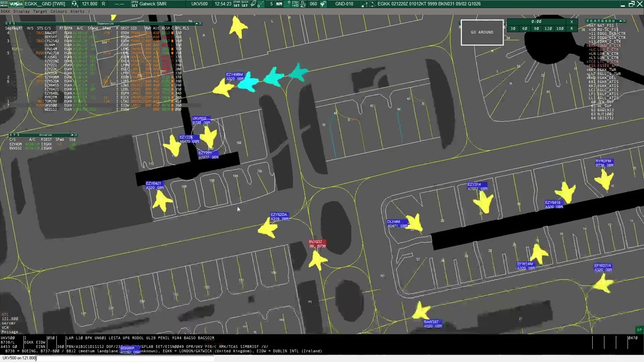Select aircraft EZY6421 on stand
The image size is (644, 362).
162,202
